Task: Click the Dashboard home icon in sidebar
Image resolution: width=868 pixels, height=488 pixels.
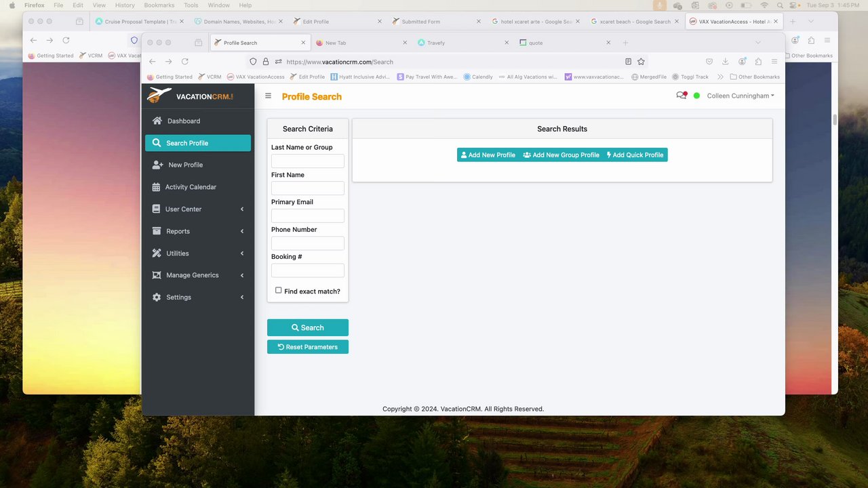Action: click(157, 121)
